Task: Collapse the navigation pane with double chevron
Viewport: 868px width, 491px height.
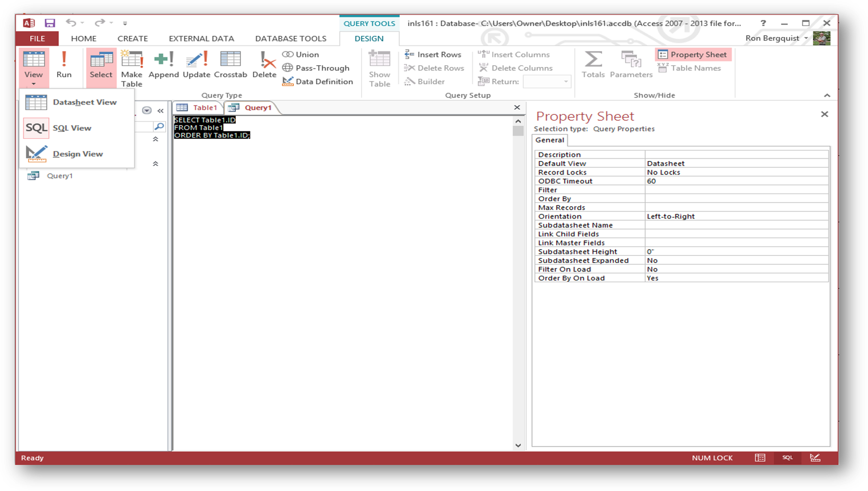Action: coord(160,111)
